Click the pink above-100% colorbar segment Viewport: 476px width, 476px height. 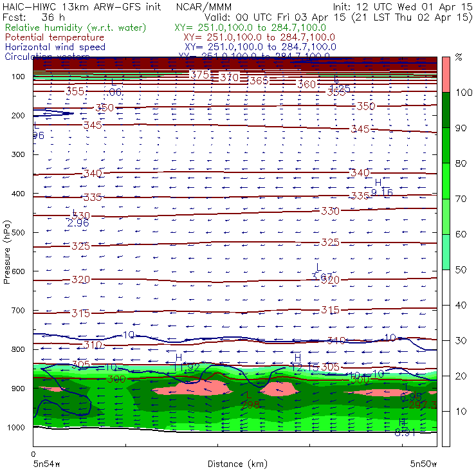[446, 75]
